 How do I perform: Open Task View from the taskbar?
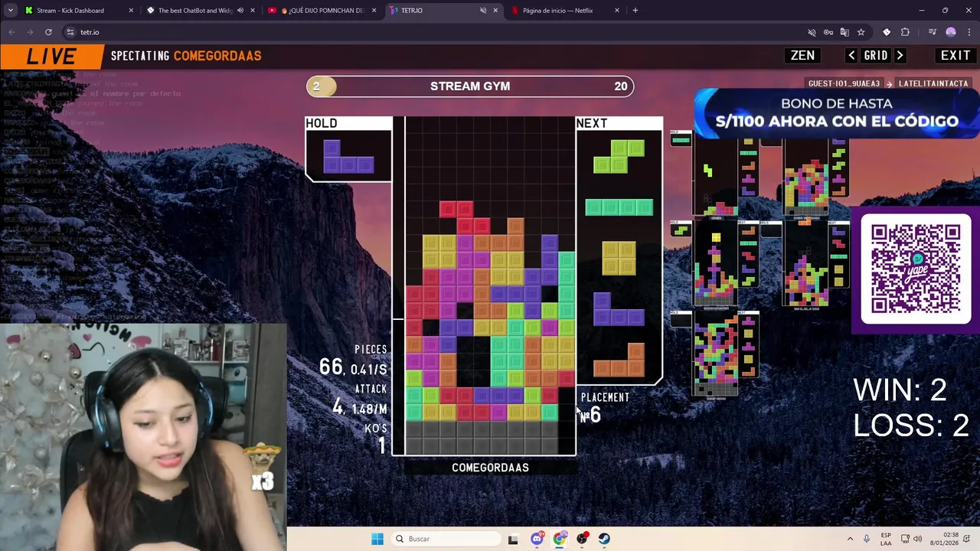(513, 539)
